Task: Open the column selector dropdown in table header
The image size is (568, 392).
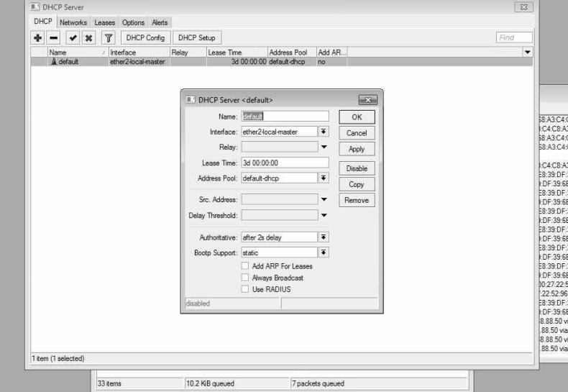Action: click(528, 53)
